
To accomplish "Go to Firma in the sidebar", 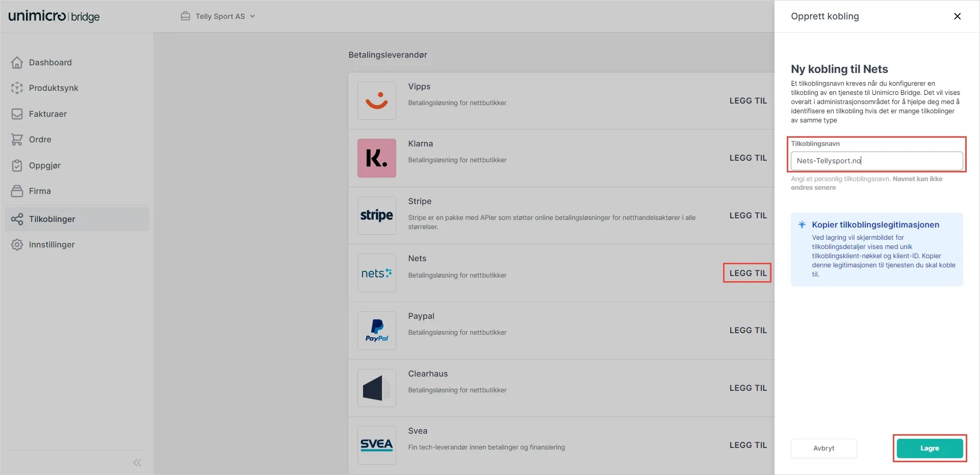I will tap(40, 191).
